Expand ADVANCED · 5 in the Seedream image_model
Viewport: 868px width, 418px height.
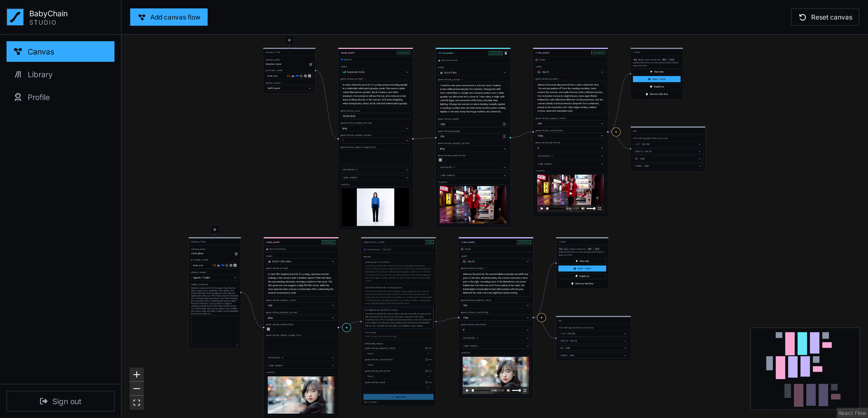point(375,170)
